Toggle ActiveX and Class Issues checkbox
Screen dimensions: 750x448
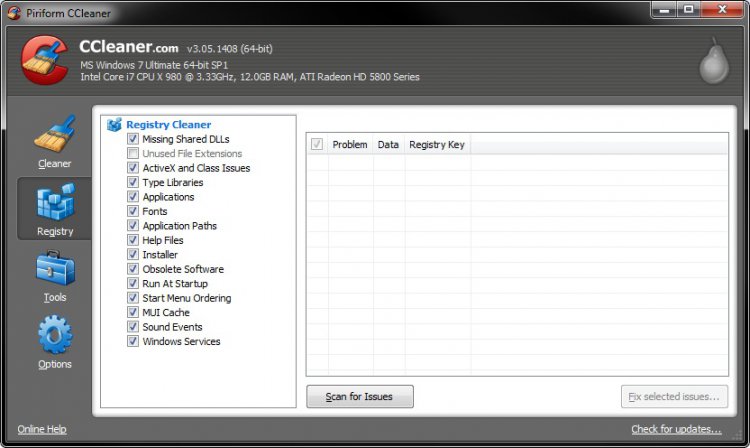click(x=133, y=168)
